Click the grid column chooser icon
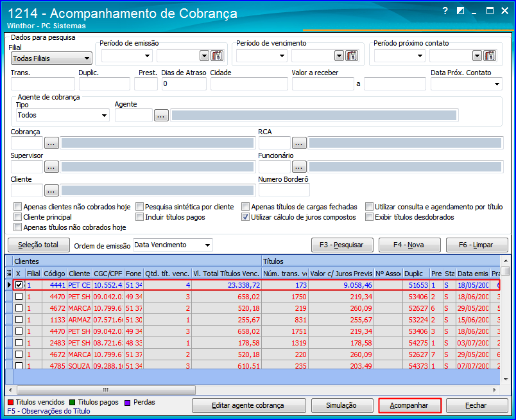The height and width of the screenshot is (420, 516). coord(9,274)
